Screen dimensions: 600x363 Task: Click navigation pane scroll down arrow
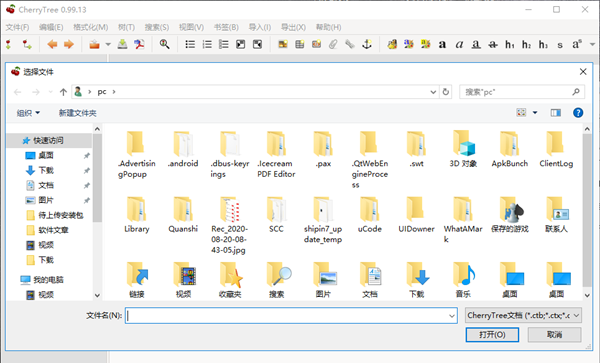97,295
